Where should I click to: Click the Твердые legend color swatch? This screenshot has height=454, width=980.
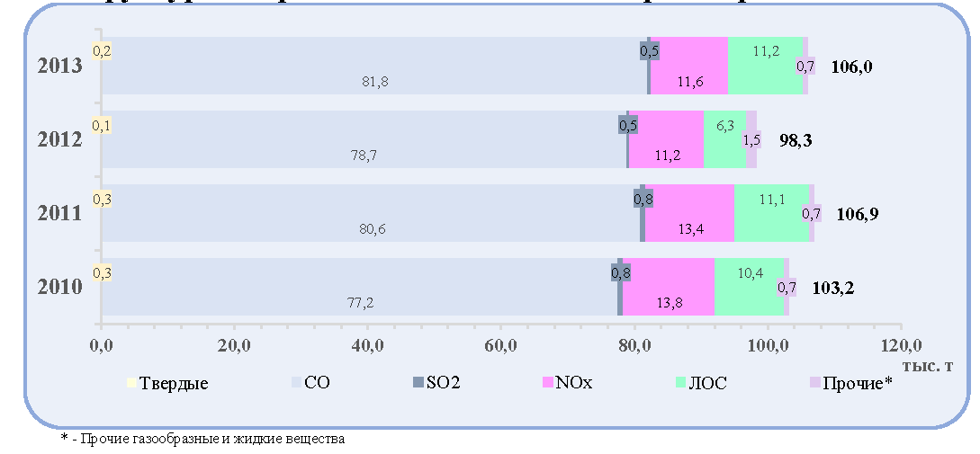[x=130, y=381]
